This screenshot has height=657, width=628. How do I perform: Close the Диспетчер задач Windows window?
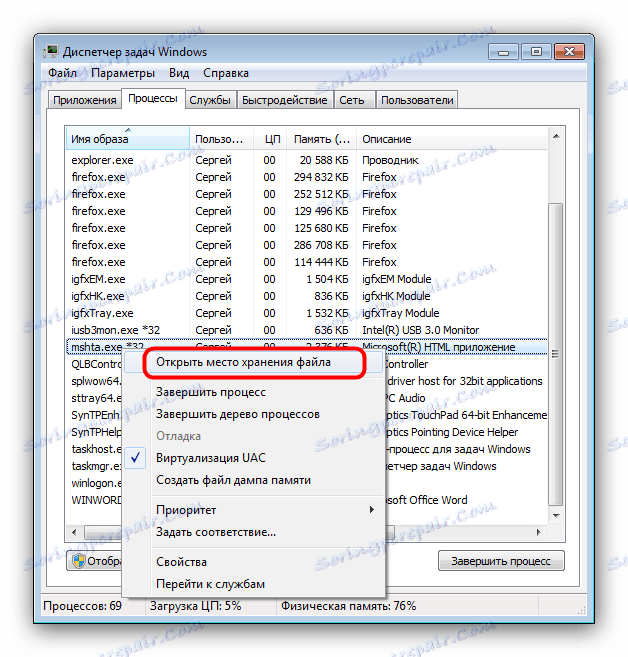pyautogui.click(x=569, y=52)
